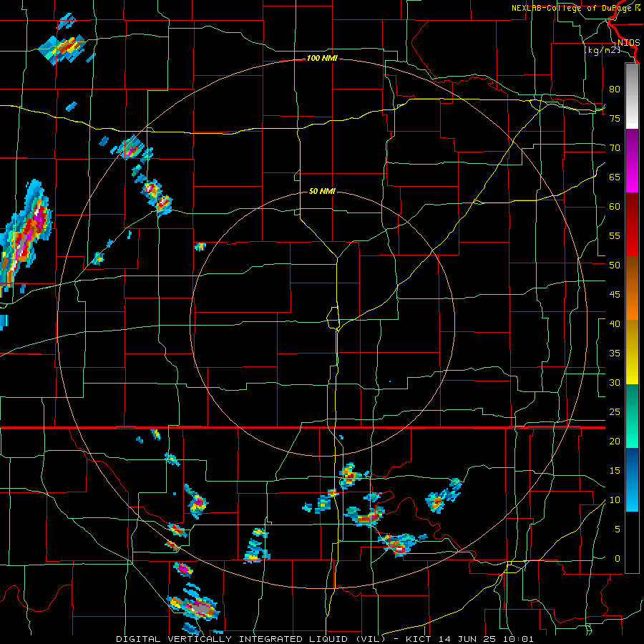This screenshot has width=644, height=644.
Task: Select the 50 value on the color scale
Action: pyautogui.click(x=615, y=265)
